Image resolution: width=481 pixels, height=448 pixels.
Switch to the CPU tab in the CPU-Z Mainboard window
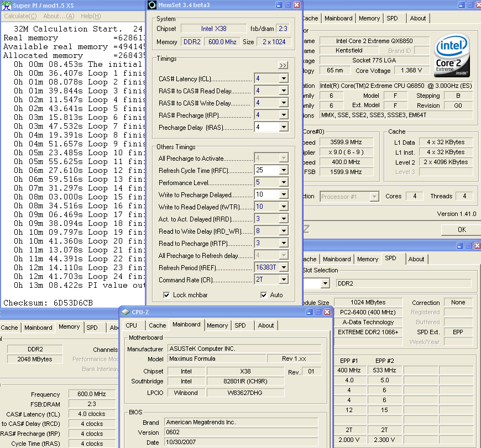131,325
